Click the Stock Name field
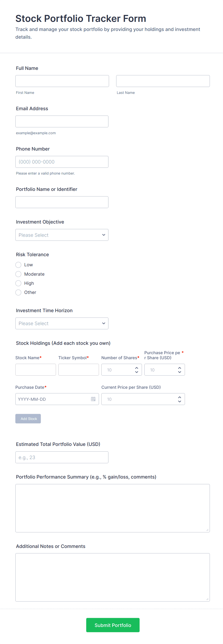Viewport: 223px width, 644px height. [x=35, y=370]
